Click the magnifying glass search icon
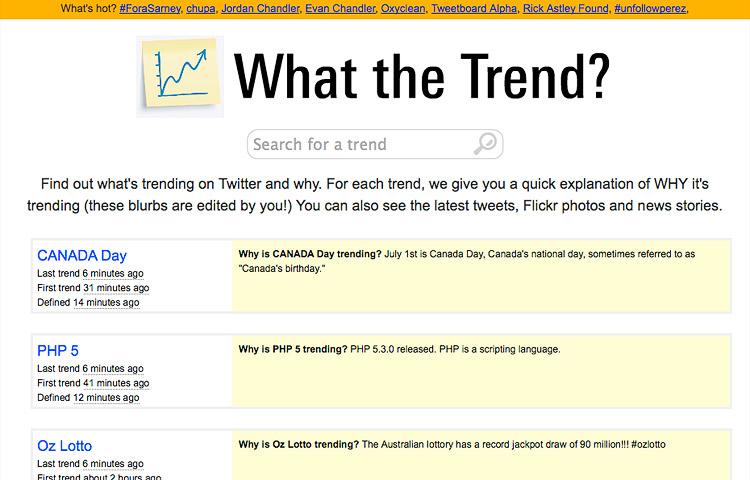750x480 pixels. [x=486, y=144]
